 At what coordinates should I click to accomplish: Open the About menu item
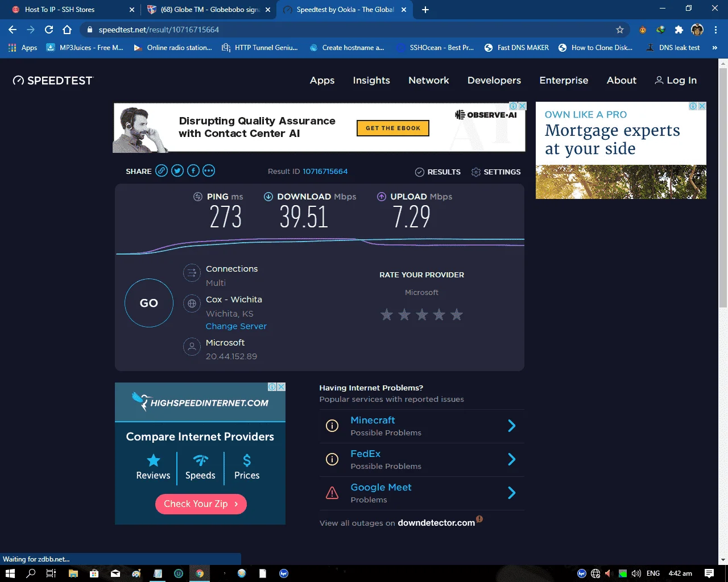622,81
